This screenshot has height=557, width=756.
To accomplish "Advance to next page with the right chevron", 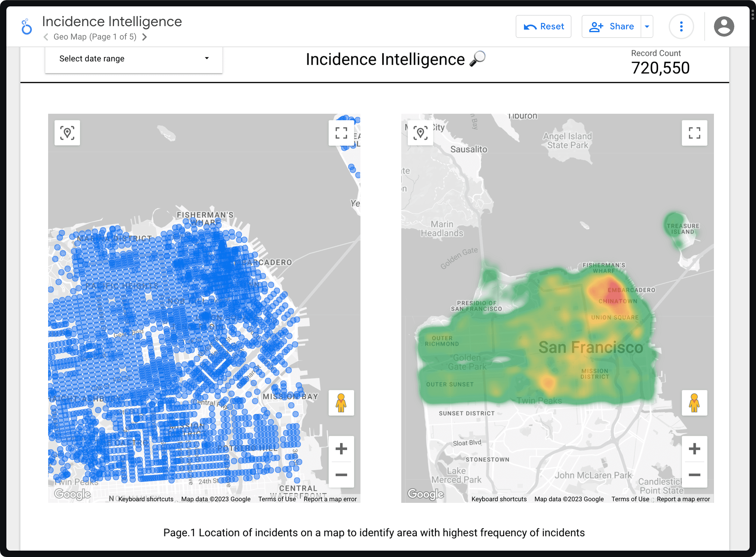I will tap(145, 37).
